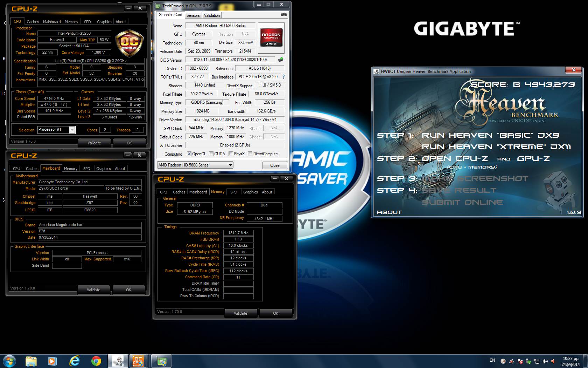Viewport: 588px width, 368px height.
Task: Click the white speaker volume tray icon
Action: coord(545,361)
